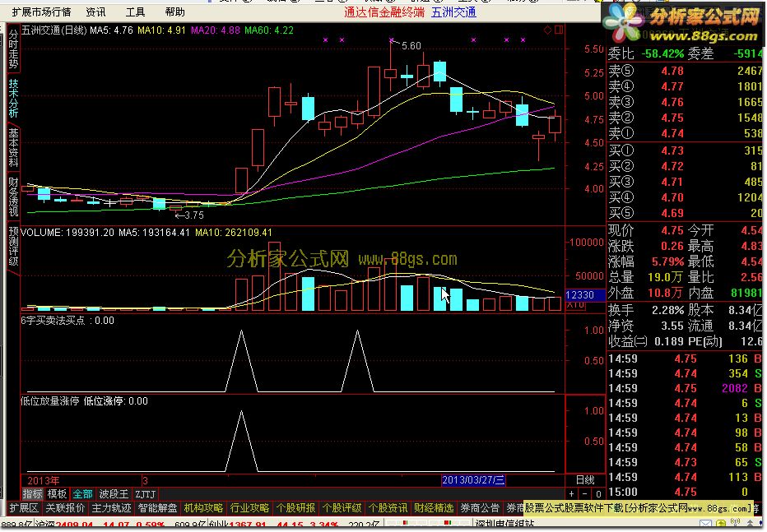Click the 2082 purple volume trade row
The image size is (767, 532).
coord(686,388)
